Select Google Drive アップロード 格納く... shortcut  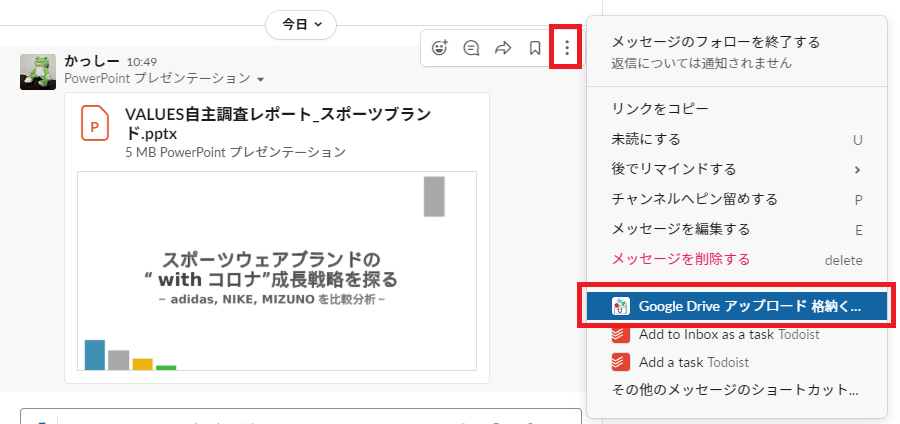click(x=737, y=306)
